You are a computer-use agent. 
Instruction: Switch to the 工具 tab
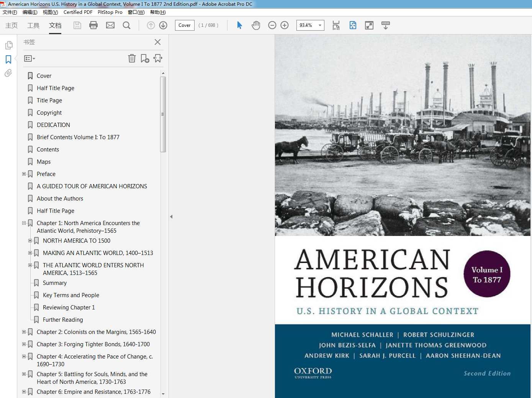pyautogui.click(x=33, y=25)
